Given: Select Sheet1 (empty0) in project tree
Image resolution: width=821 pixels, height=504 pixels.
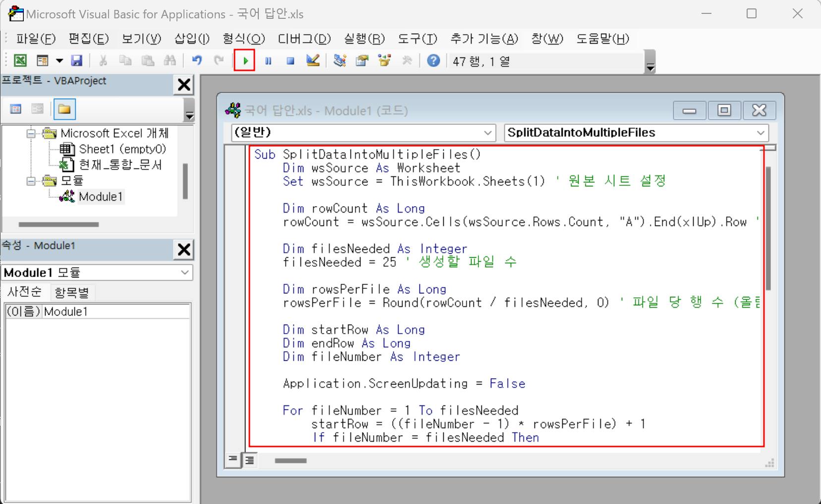Looking at the screenshot, I should click(x=113, y=149).
